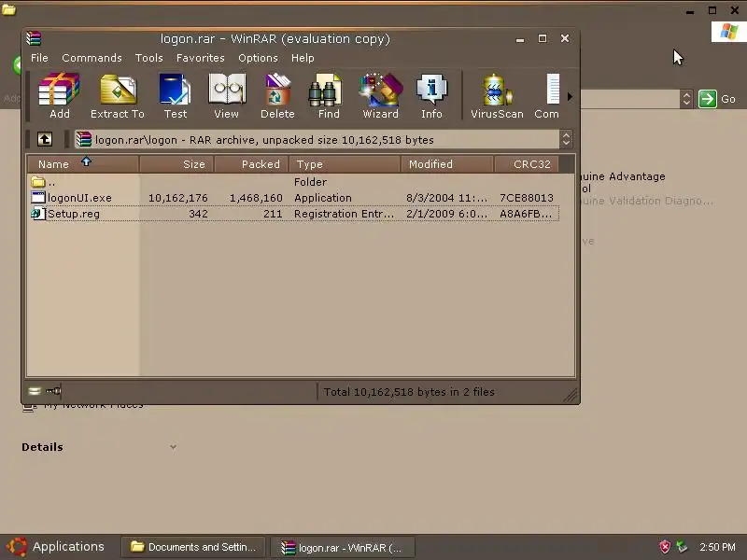
Task: Click the status bar key password icon
Action: click(x=53, y=391)
